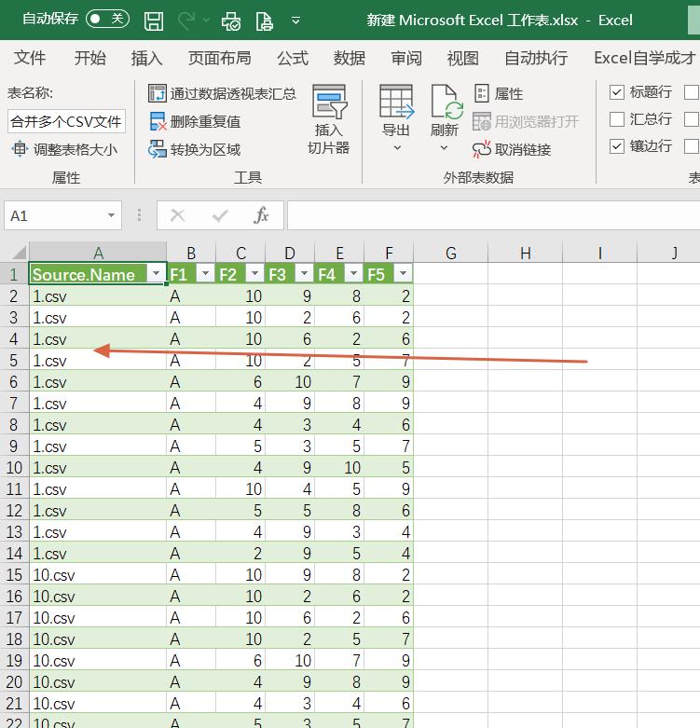
Task: Toggle the 标题行 checkbox
Action: tap(616, 92)
